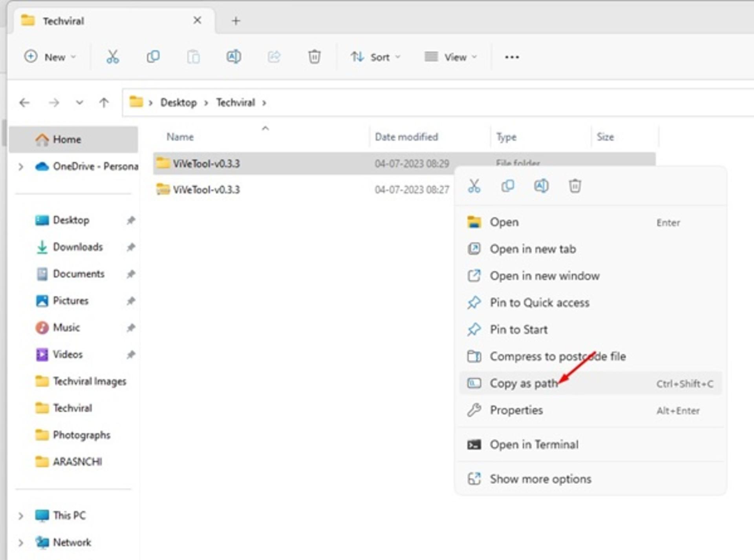This screenshot has width=754, height=560.
Task: Expand the This PC tree node
Action: click(x=21, y=515)
